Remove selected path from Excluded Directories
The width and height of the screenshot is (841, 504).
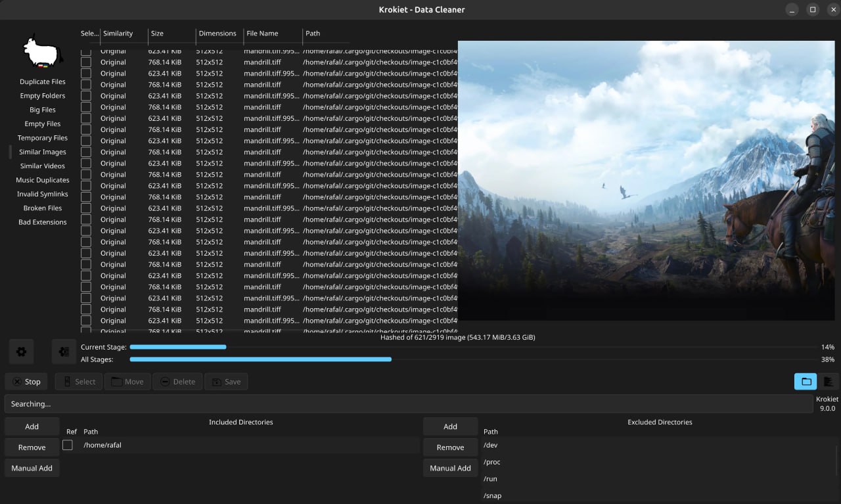pyautogui.click(x=450, y=447)
